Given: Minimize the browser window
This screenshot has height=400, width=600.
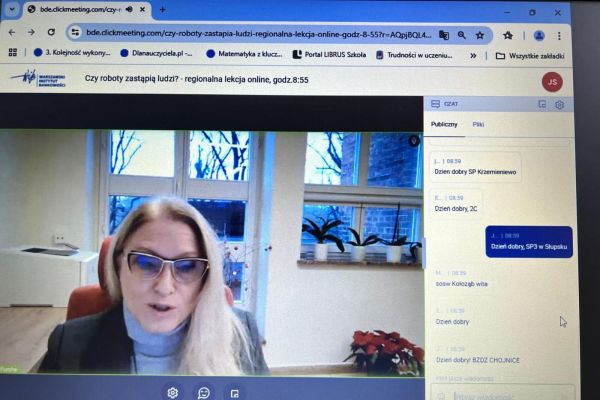Looking at the screenshot, I should [507, 12].
